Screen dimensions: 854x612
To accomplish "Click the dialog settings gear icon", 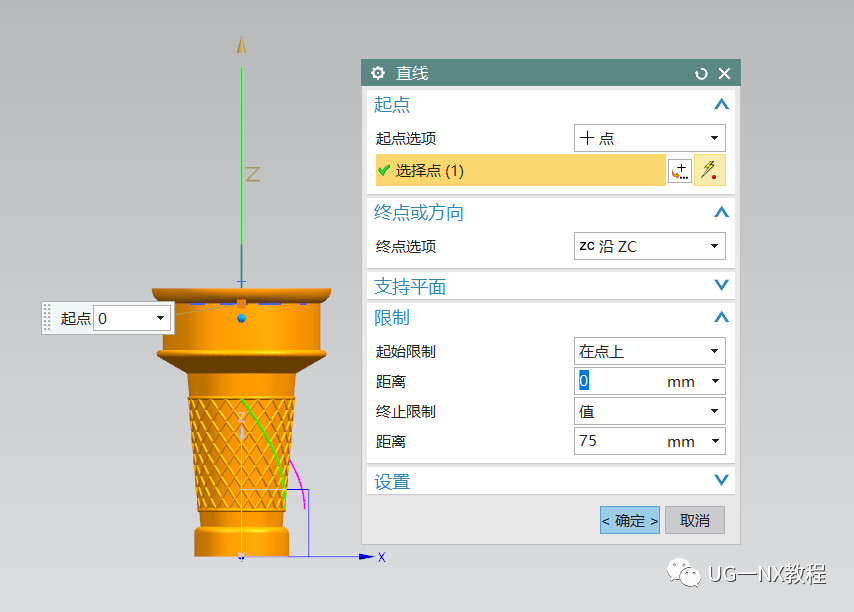I will pos(378,73).
